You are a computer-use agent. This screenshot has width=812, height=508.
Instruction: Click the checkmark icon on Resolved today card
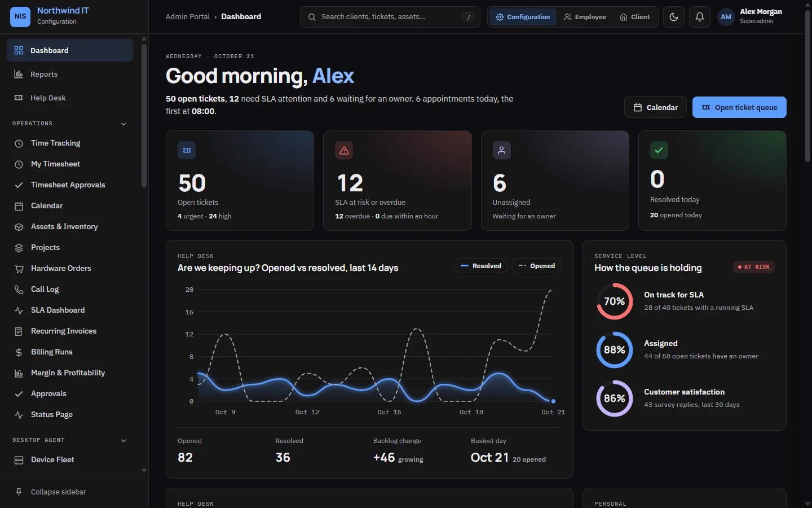(x=659, y=150)
